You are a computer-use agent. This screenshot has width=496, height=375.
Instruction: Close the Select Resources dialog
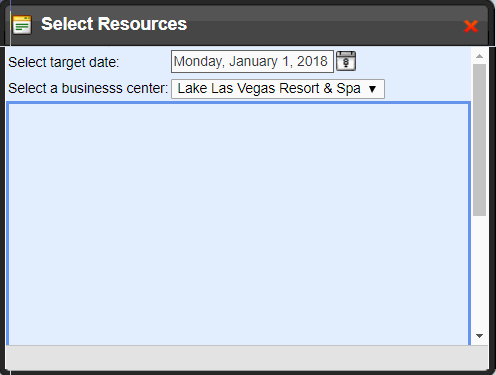[x=471, y=26]
